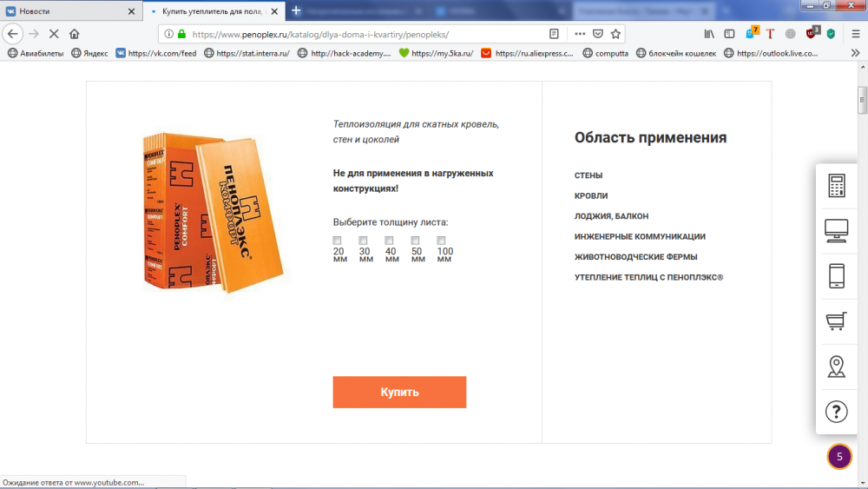Select the 100 мм thickness checkbox

[441, 241]
